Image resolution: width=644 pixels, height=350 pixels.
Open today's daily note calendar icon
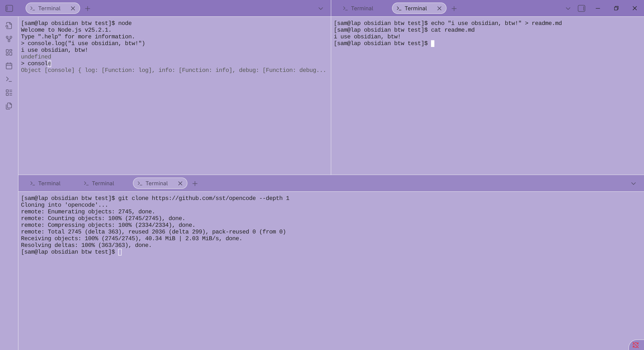tap(9, 66)
